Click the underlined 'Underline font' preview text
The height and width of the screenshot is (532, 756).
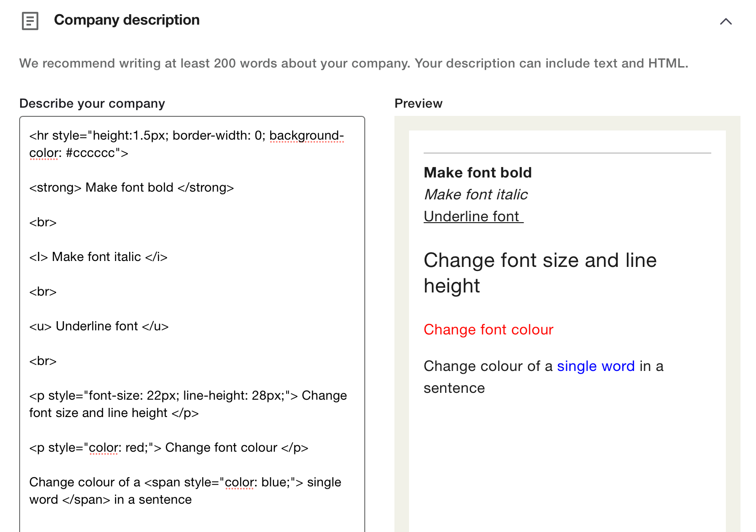point(473,216)
